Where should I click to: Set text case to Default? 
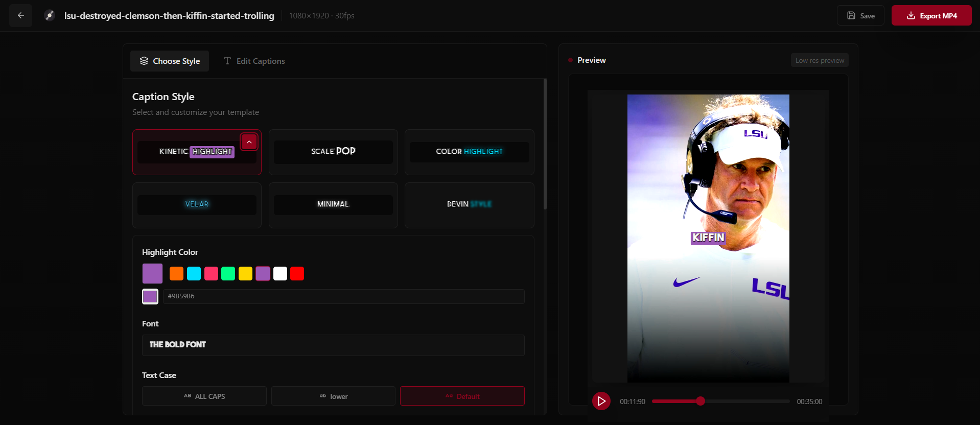pos(462,396)
